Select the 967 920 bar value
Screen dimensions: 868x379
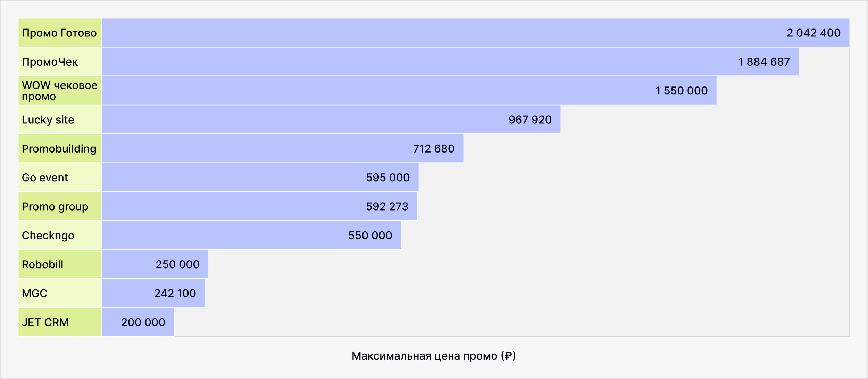pyautogui.click(x=530, y=120)
